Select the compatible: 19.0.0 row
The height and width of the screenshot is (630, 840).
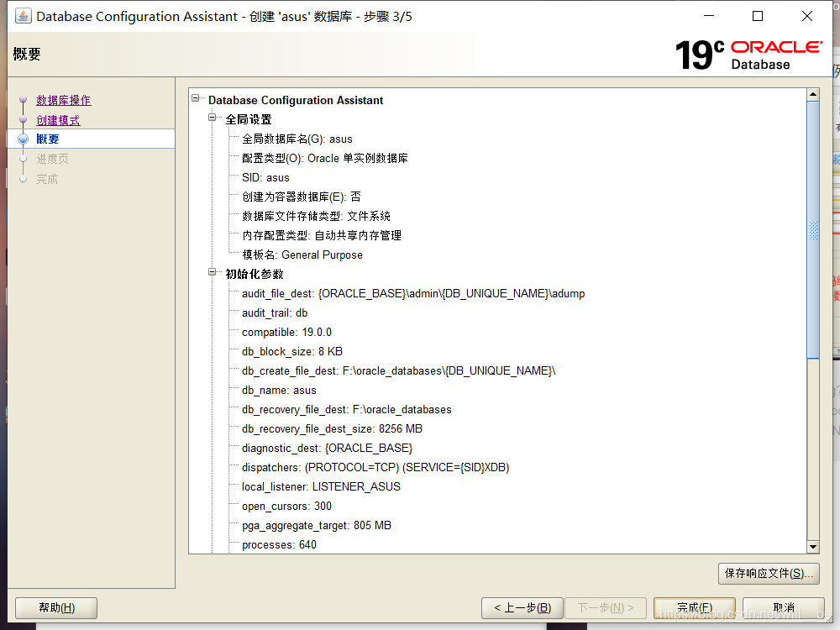[x=286, y=332]
